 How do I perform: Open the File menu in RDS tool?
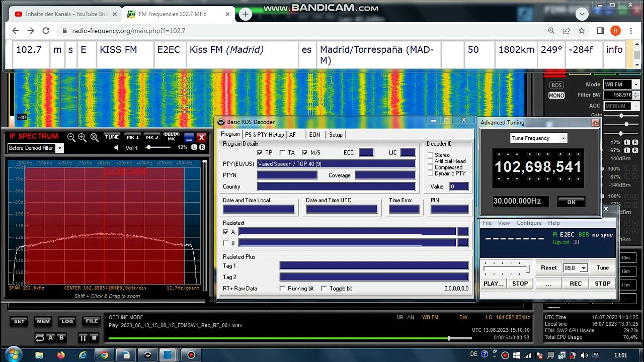487,223
